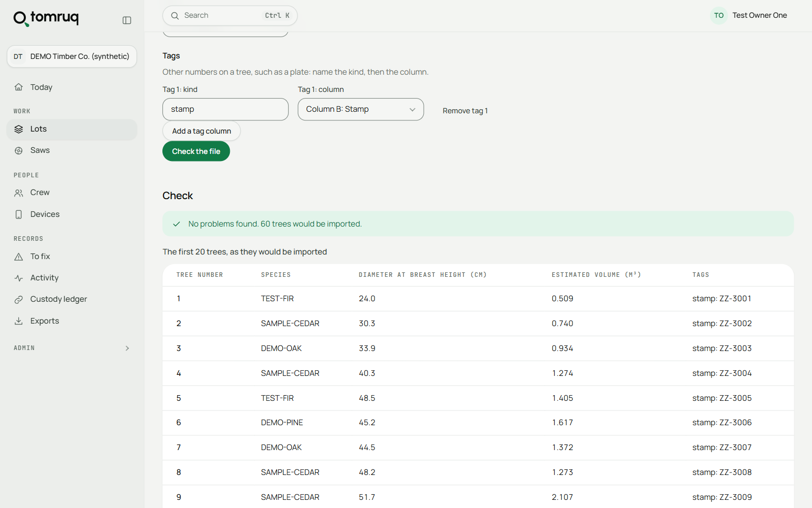Click the Check the file button
Viewport: 812px width, 508px height.
click(x=196, y=151)
